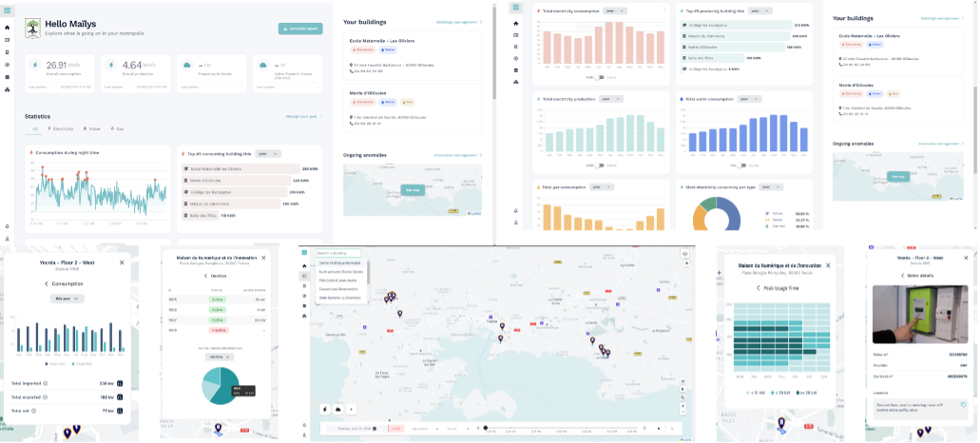
Task: Click the Generate report button
Action: point(300,29)
